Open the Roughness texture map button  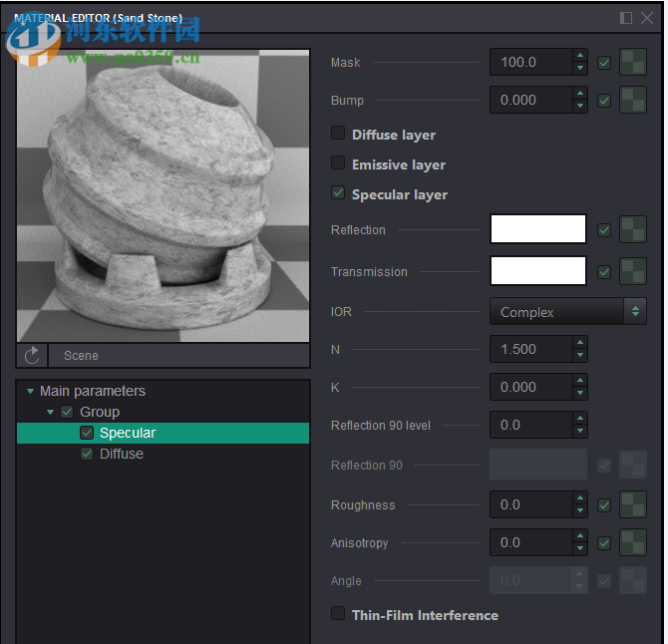[633, 504]
